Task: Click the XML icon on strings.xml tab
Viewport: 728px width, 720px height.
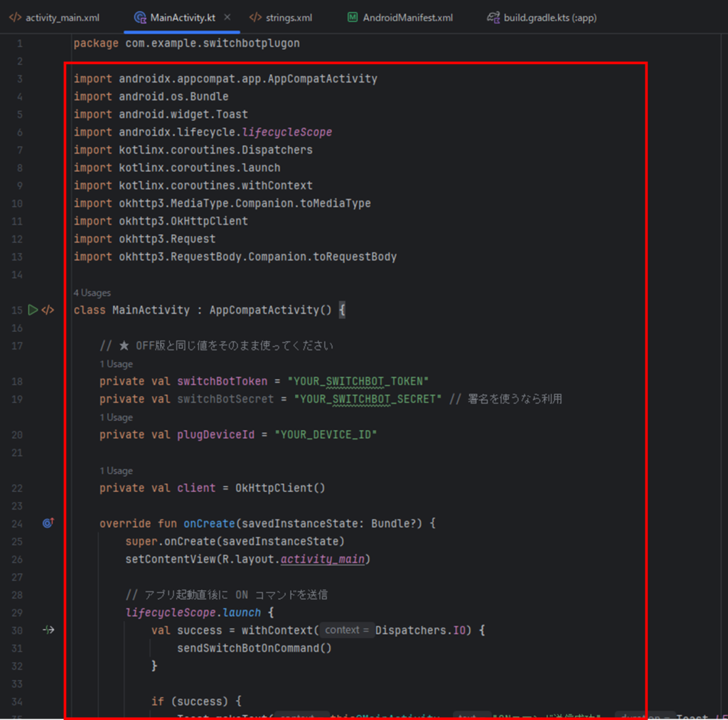Action: click(256, 17)
